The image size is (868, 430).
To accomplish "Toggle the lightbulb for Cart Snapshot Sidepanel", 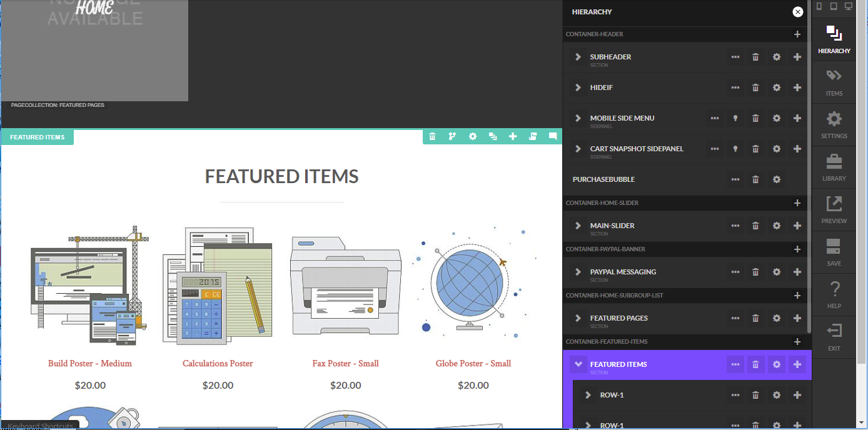I will tap(735, 149).
